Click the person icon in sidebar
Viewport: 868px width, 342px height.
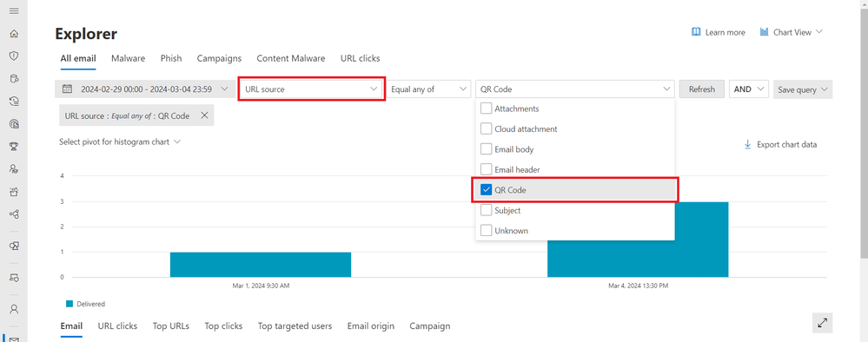[x=15, y=309]
